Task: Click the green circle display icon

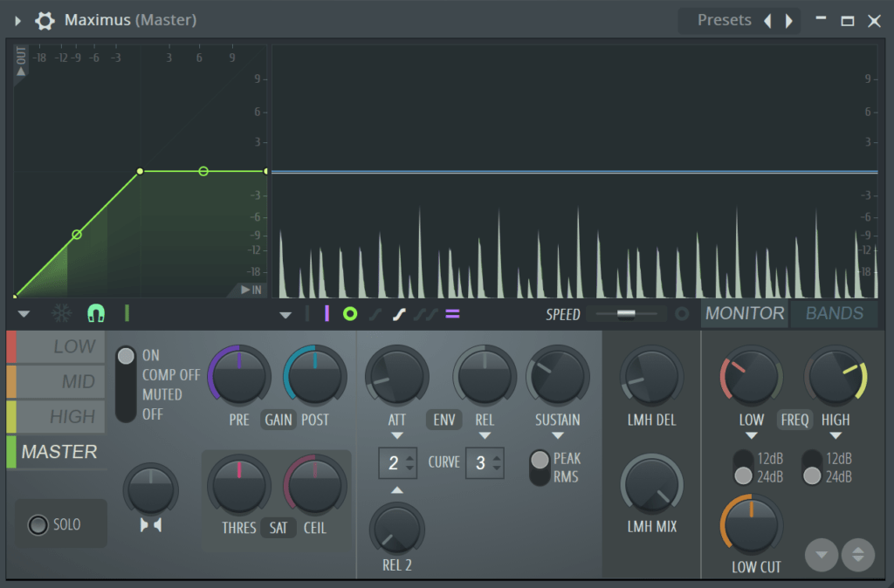Action: tap(350, 314)
